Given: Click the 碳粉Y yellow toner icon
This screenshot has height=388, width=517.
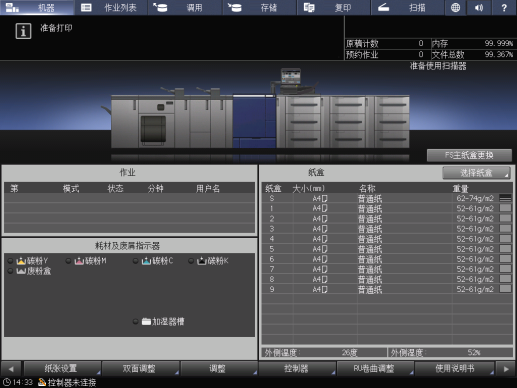Looking at the screenshot, I should coord(21,261).
